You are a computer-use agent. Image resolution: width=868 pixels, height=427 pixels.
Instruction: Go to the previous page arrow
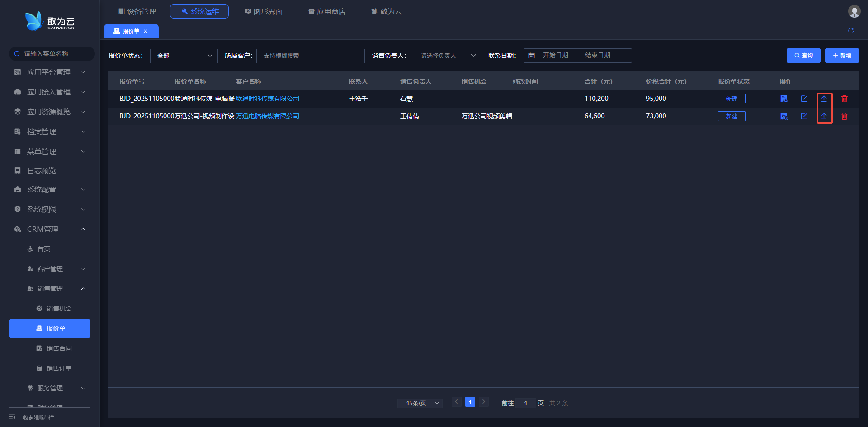(456, 402)
